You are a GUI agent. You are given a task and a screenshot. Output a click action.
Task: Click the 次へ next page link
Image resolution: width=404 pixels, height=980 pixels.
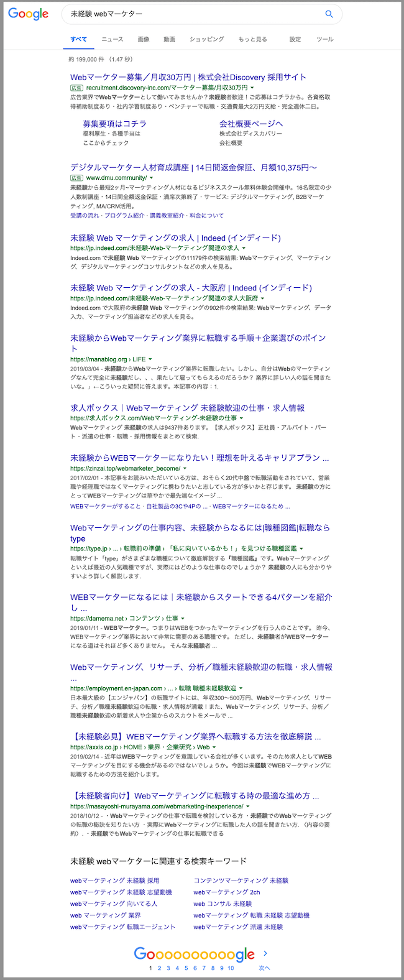[x=265, y=968]
